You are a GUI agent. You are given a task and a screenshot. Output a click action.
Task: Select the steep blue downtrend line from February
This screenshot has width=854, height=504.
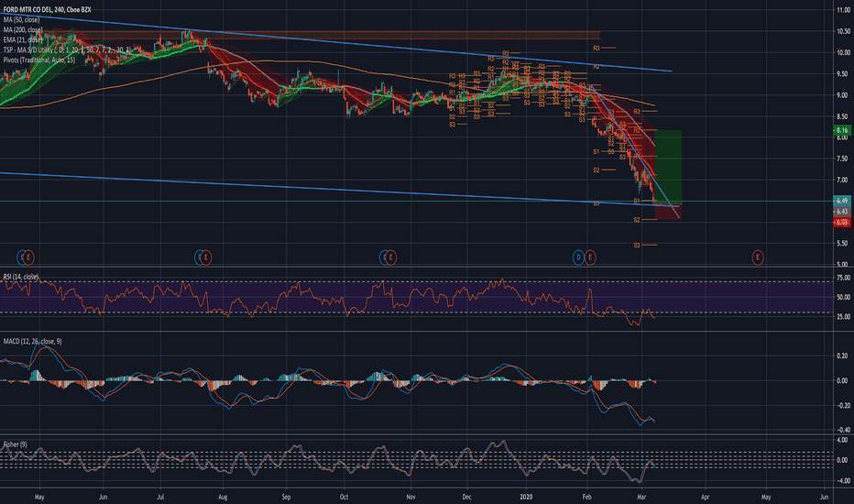click(634, 151)
